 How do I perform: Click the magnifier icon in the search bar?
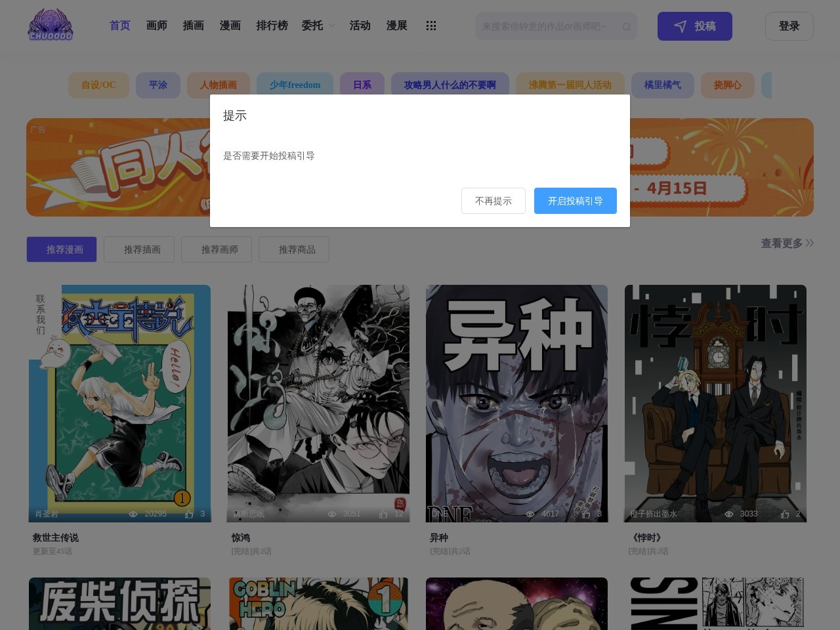tap(627, 26)
